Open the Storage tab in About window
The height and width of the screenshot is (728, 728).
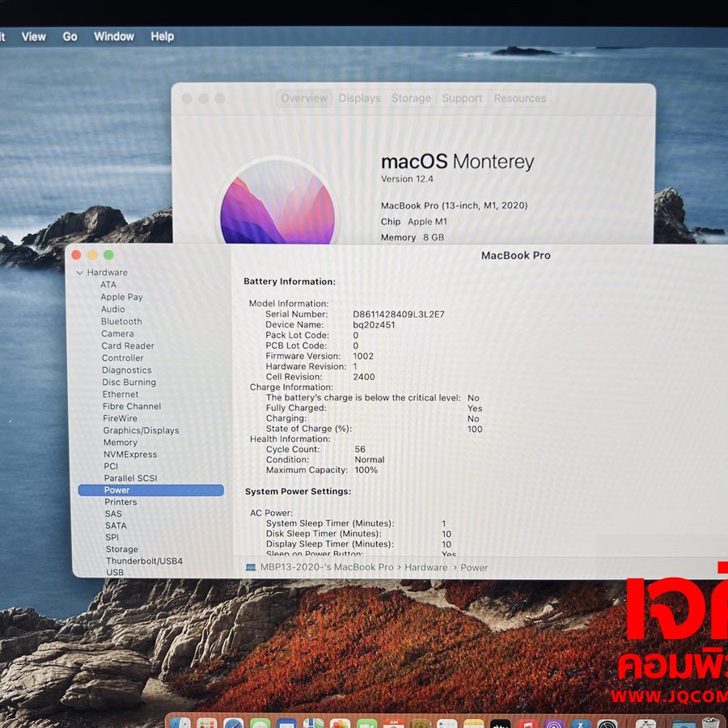(x=411, y=99)
